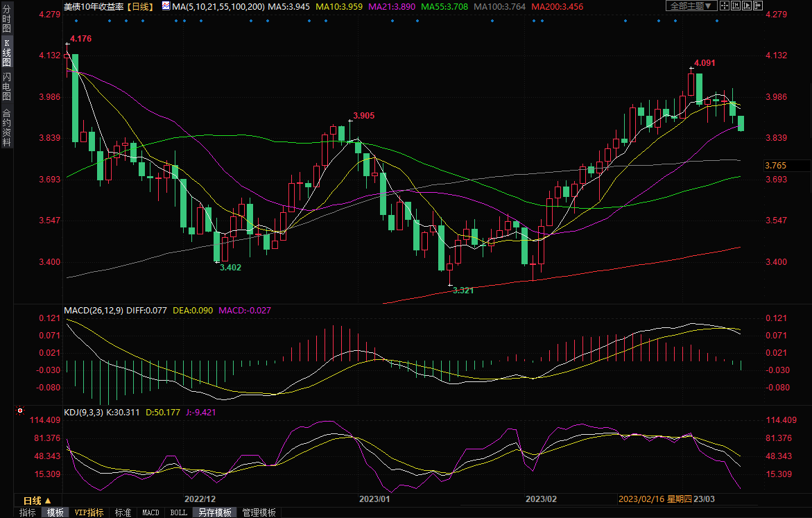The height and width of the screenshot is (518, 812).
Task: Click the 3.765 current price label
Action: 775,165
